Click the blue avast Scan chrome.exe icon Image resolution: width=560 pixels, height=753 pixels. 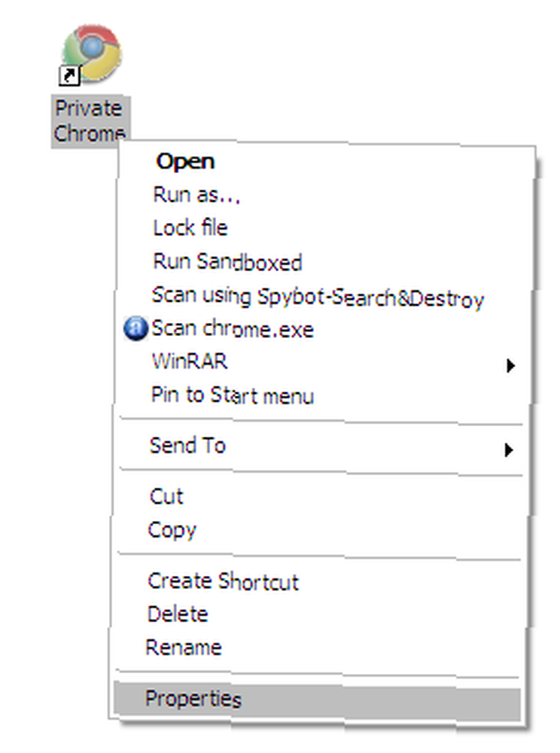pos(135,328)
